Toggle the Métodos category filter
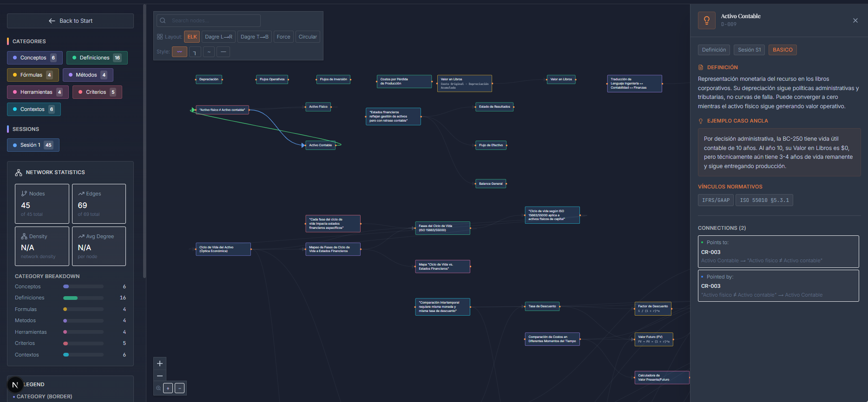 click(x=88, y=75)
